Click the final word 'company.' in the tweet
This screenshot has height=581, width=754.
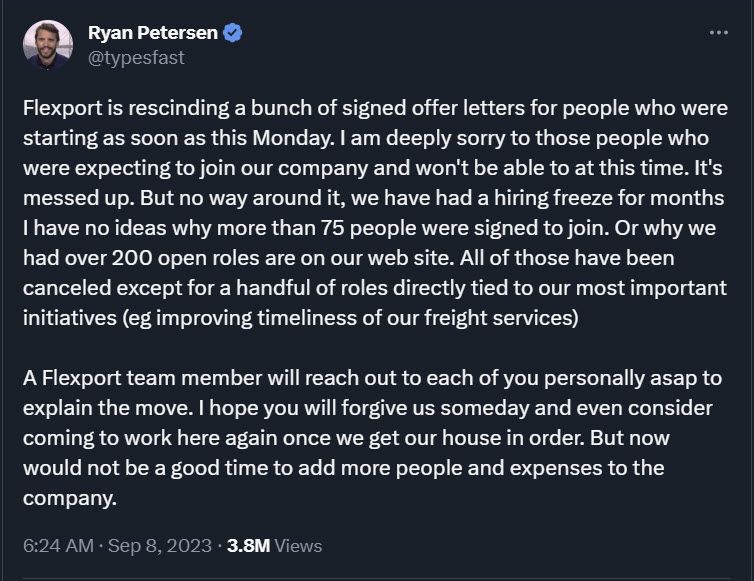[70, 499]
